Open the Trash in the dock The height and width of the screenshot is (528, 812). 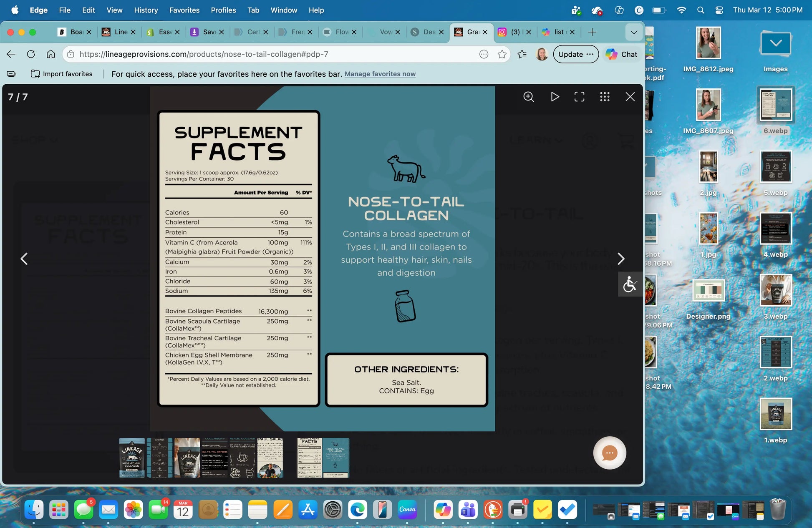pos(778,510)
